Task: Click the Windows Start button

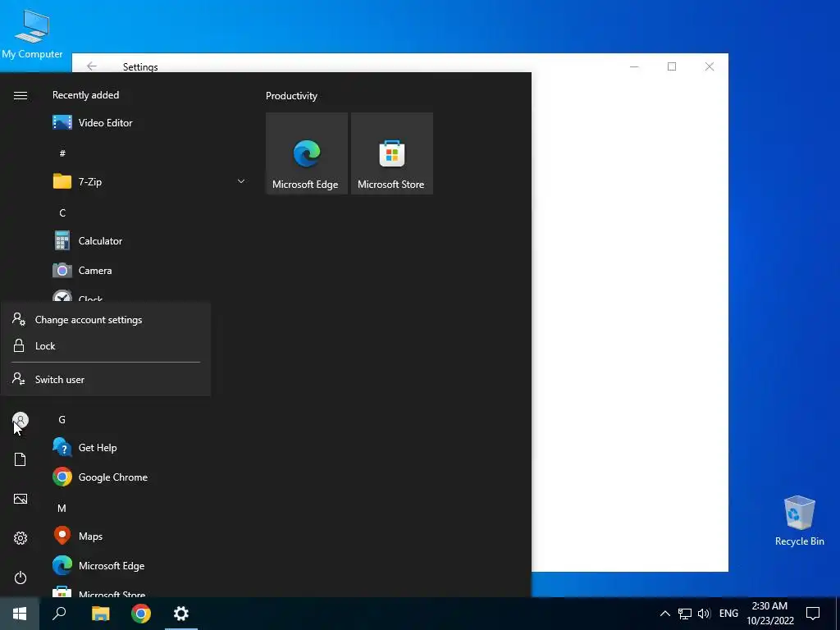Action: coord(20,614)
